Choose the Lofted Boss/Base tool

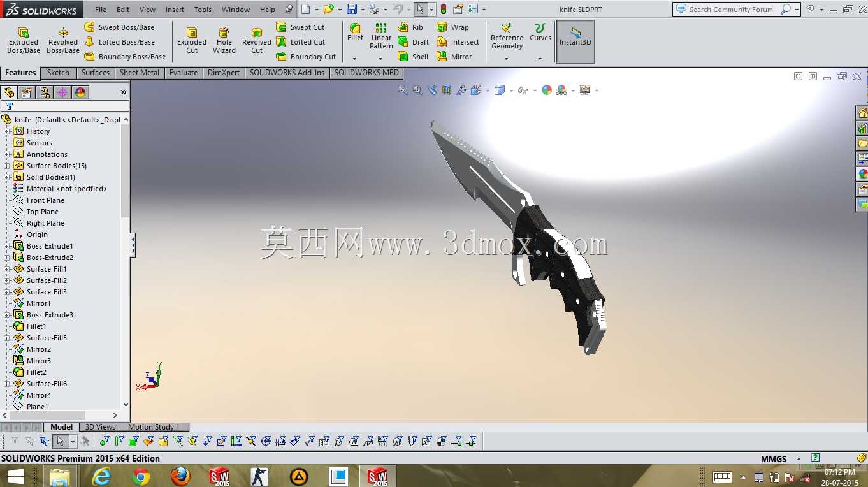click(x=119, y=42)
